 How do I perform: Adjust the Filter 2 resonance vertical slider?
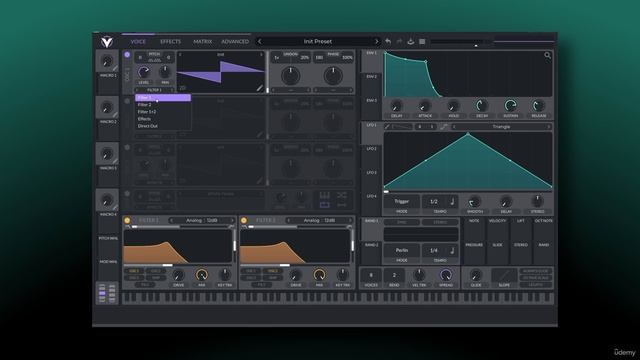coord(352,246)
